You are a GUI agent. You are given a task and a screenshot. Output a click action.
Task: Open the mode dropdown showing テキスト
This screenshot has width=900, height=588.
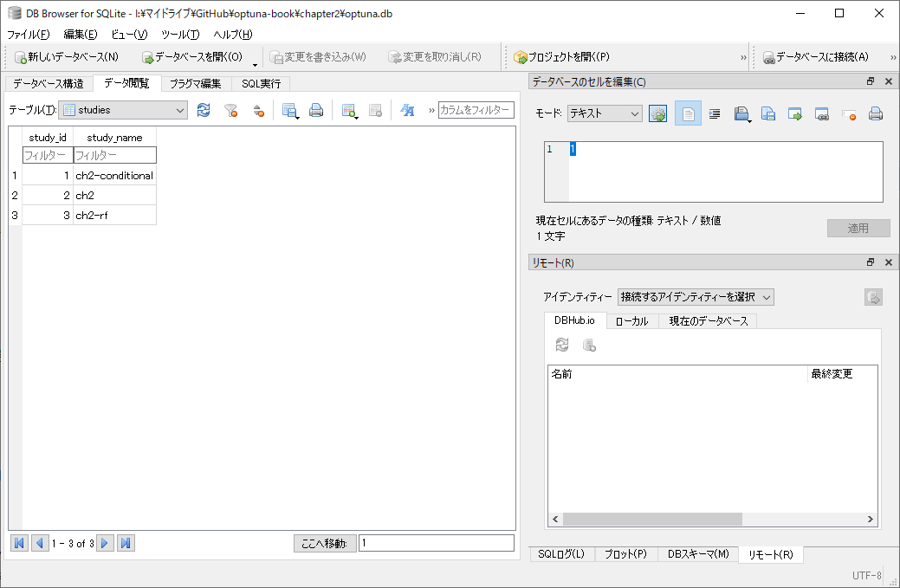click(x=604, y=113)
